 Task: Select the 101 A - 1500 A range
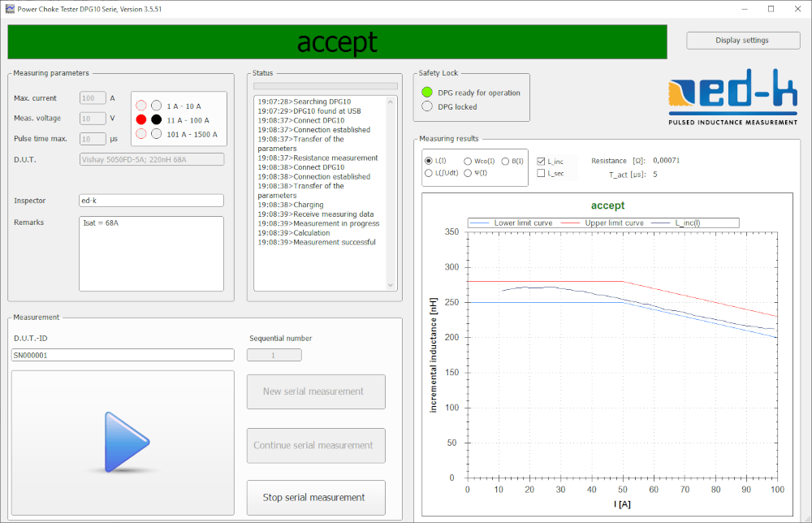(x=156, y=134)
